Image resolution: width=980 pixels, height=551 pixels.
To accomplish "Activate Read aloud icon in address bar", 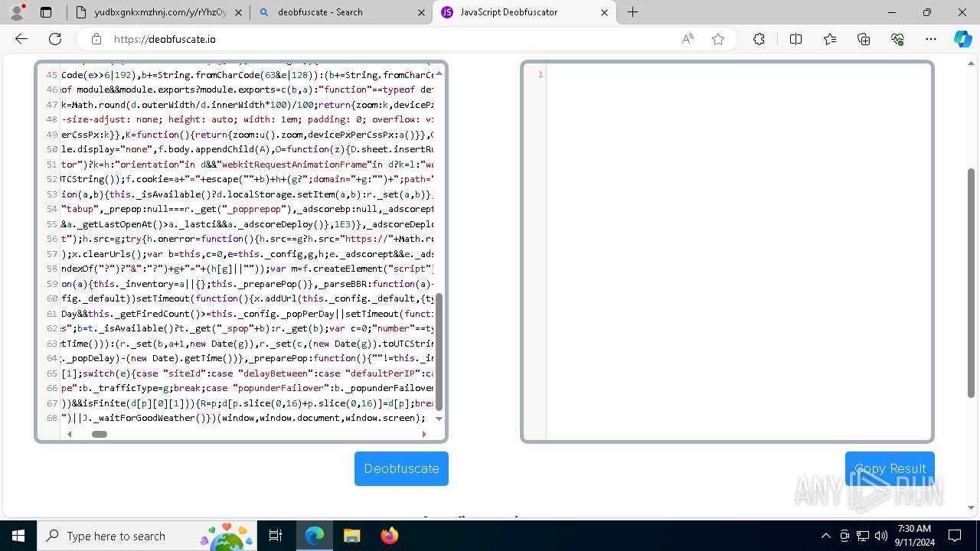I will coord(688,39).
